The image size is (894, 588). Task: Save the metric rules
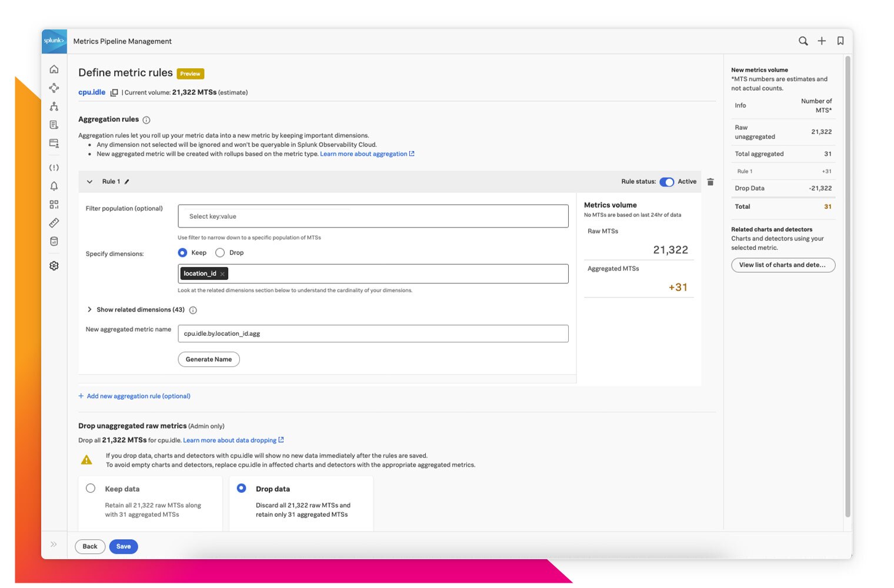point(123,546)
